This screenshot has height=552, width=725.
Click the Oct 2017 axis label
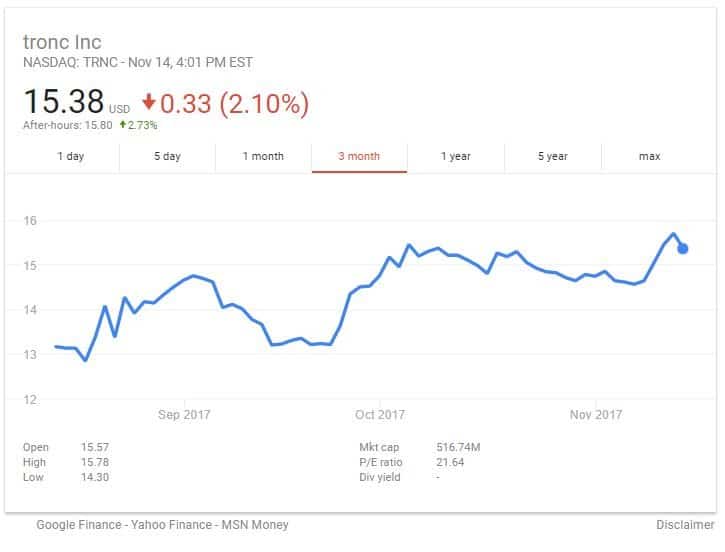(x=380, y=414)
